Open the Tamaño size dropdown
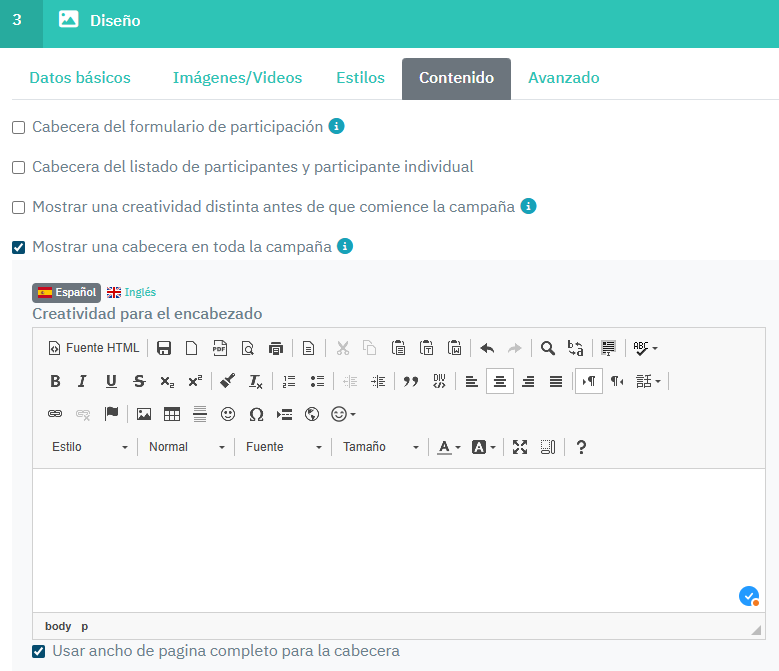The height and width of the screenshot is (671, 779). pyautogui.click(x=380, y=447)
